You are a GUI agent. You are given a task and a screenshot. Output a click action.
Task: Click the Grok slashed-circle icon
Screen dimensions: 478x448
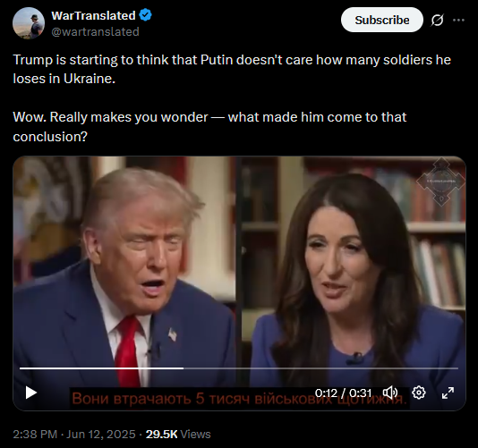coord(437,20)
